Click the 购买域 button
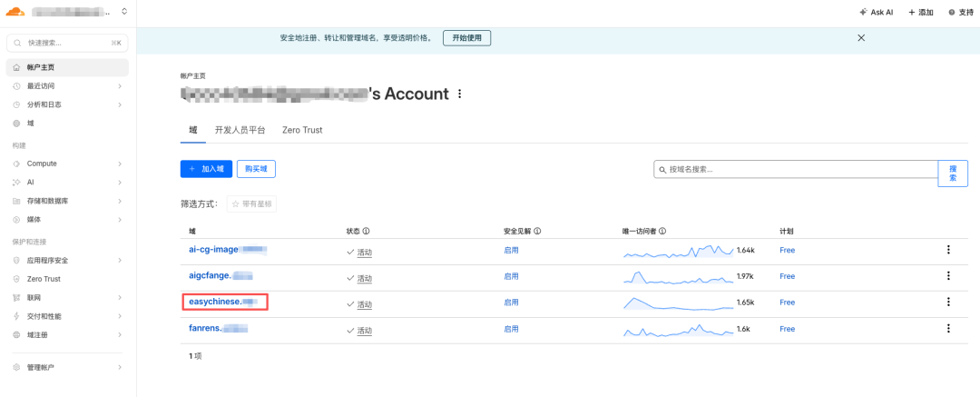The height and width of the screenshot is (397, 980). (256, 168)
